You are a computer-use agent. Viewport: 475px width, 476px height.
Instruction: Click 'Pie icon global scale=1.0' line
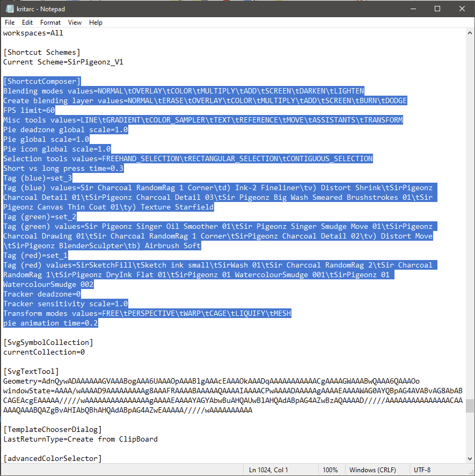coord(57,149)
